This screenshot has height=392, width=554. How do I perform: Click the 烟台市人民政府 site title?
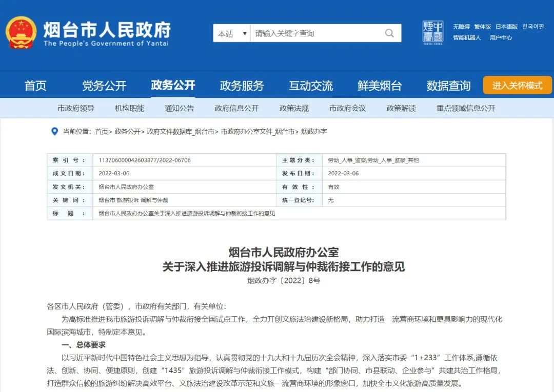pyautogui.click(x=107, y=29)
